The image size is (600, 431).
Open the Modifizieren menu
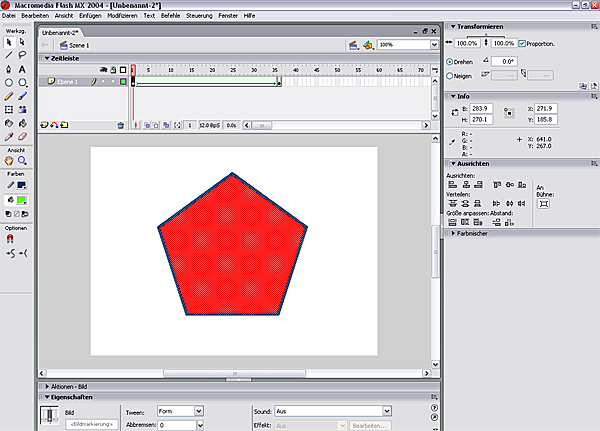pos(123,16)
